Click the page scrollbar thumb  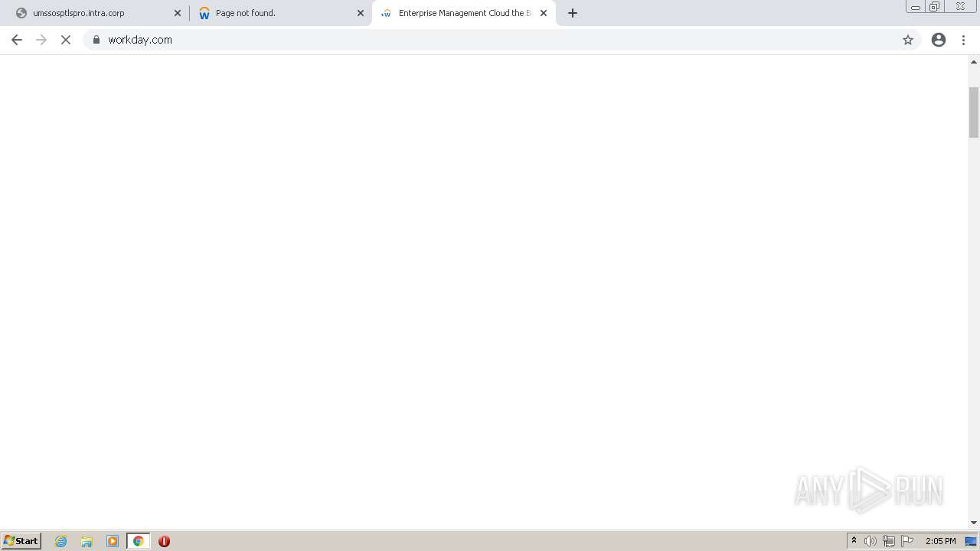pos(974,112)
